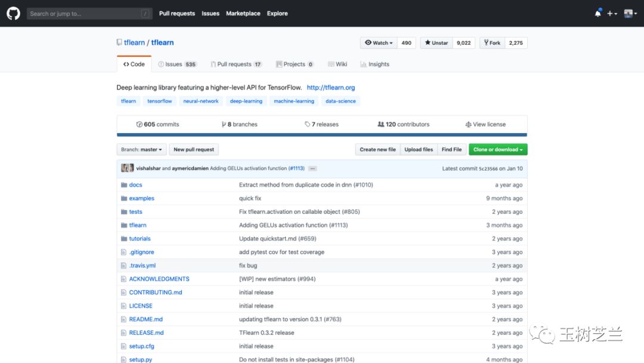Open the CONTRIBUTING.md file

pyautogui.click(x=156, y=293)
